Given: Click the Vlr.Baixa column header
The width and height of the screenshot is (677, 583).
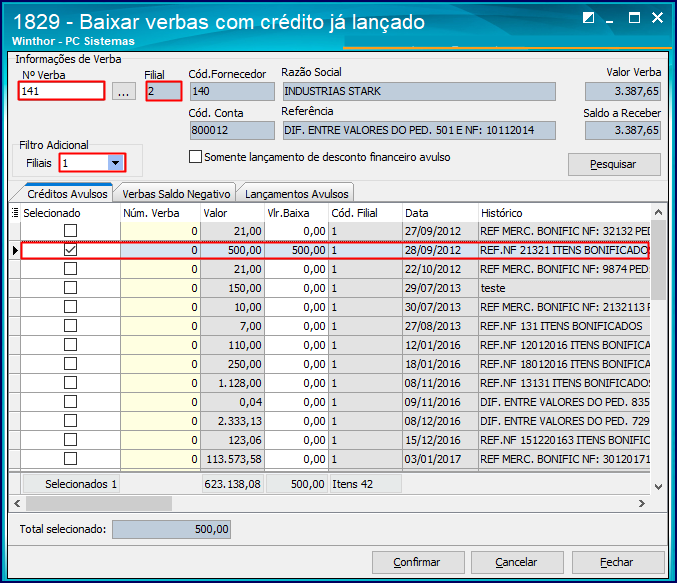Looking at the screenshot, I should tap(296, 213).
